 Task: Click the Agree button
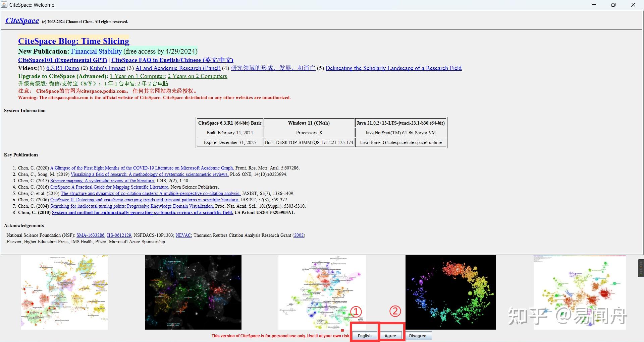(390, 336)
